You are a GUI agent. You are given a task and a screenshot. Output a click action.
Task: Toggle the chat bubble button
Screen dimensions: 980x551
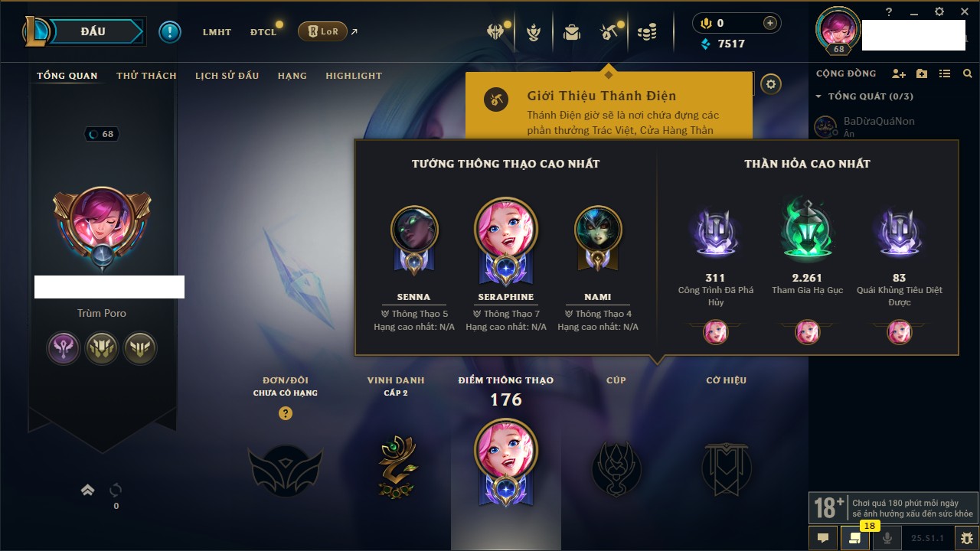tap(823, 538)
